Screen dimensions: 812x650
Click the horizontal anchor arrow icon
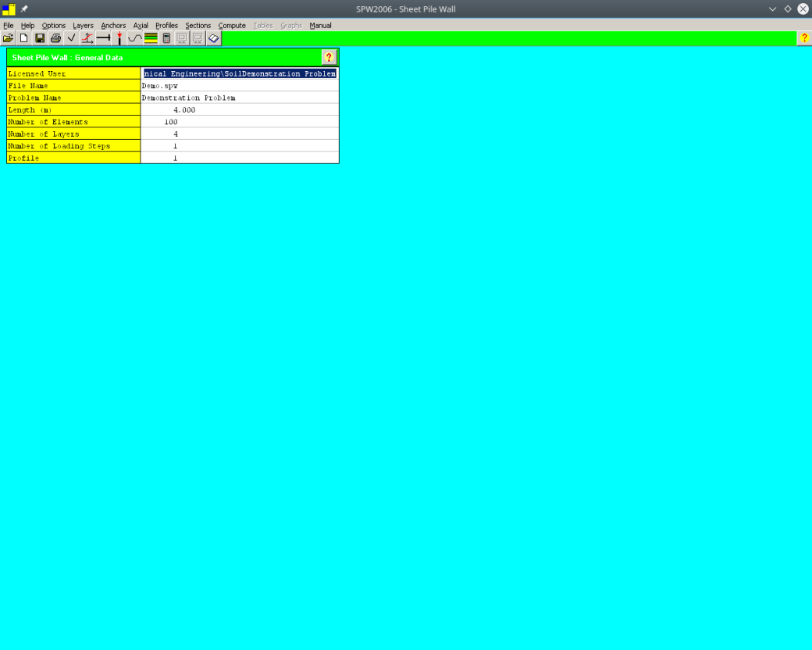click(103, 37)
